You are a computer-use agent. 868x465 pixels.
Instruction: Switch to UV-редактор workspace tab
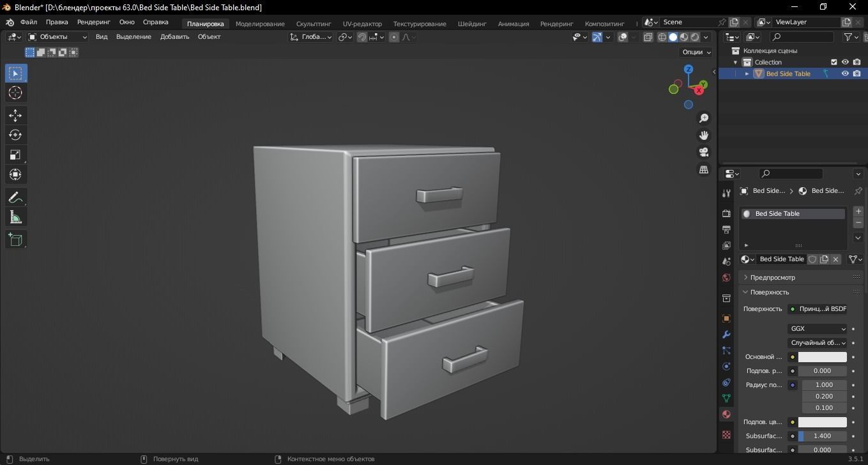point(362,24)
